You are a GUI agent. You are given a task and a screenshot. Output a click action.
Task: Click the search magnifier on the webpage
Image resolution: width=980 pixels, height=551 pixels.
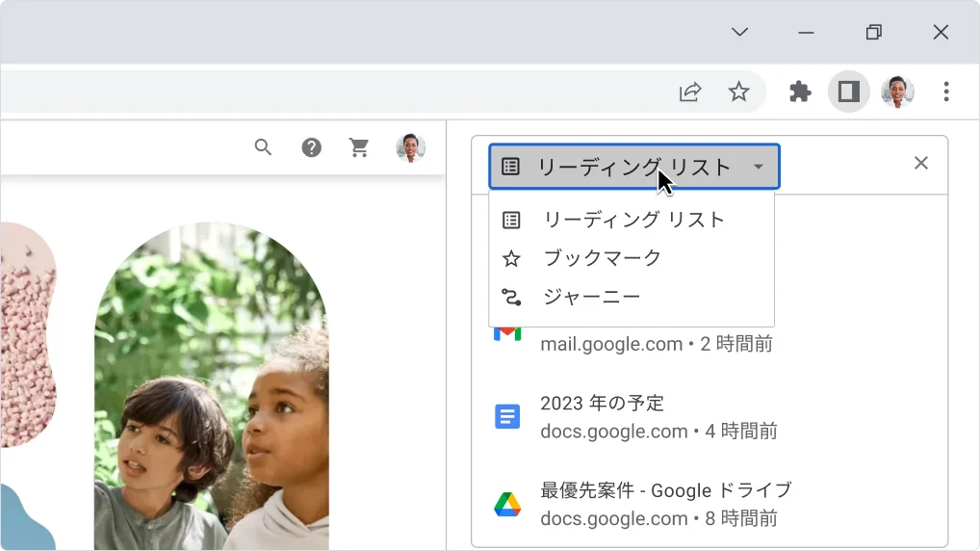pos(263,147)
